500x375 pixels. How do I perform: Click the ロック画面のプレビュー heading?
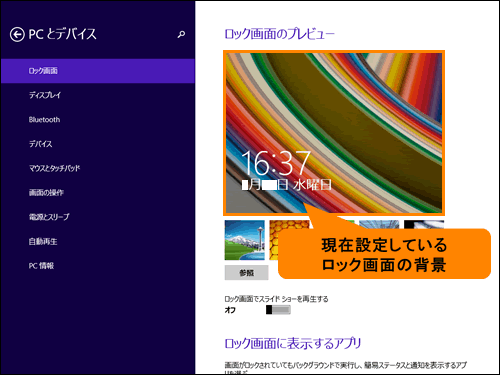click(x=279, y=34)
